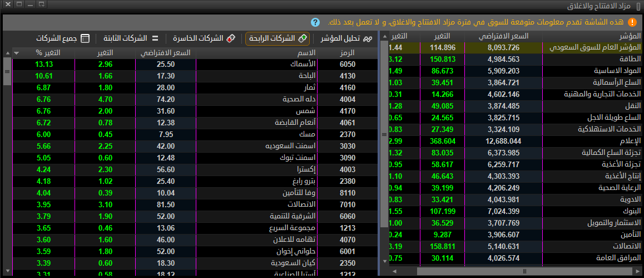
Task: Select the تهامه للاعلان company name
Action: (295, 240)
